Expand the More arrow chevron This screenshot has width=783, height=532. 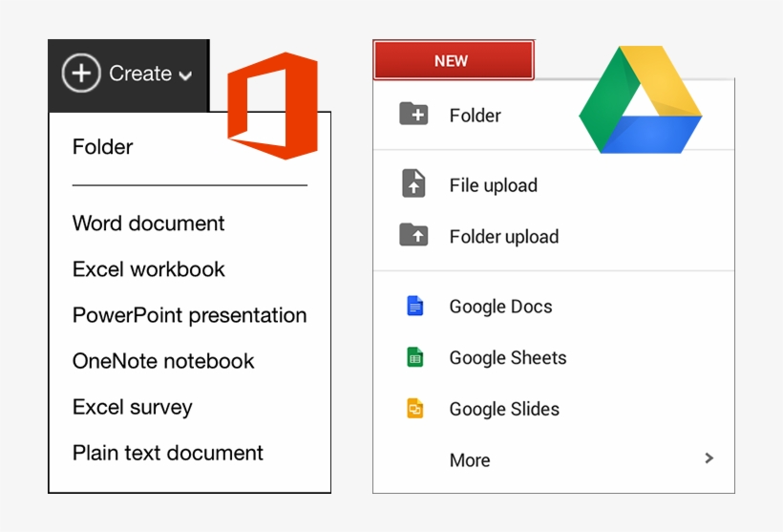pos(709,458)
